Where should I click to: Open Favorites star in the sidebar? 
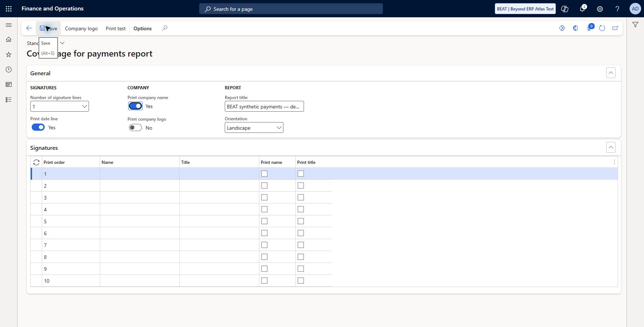[9, 55]
